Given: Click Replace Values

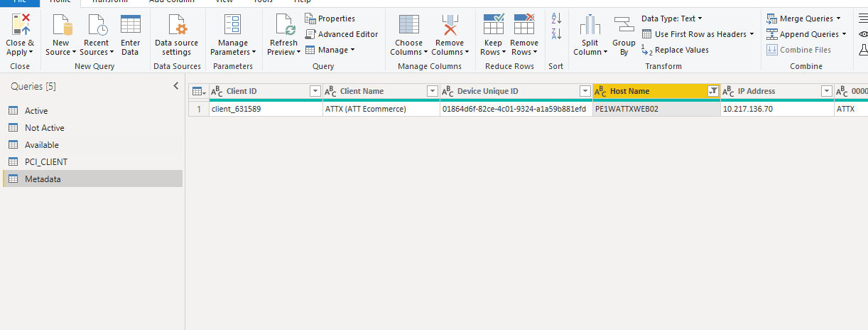Looking at the screenshot, I should [675, 50].
